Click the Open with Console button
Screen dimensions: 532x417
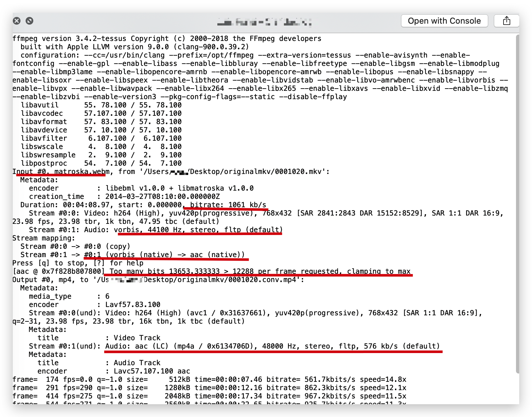click(444, 21)
